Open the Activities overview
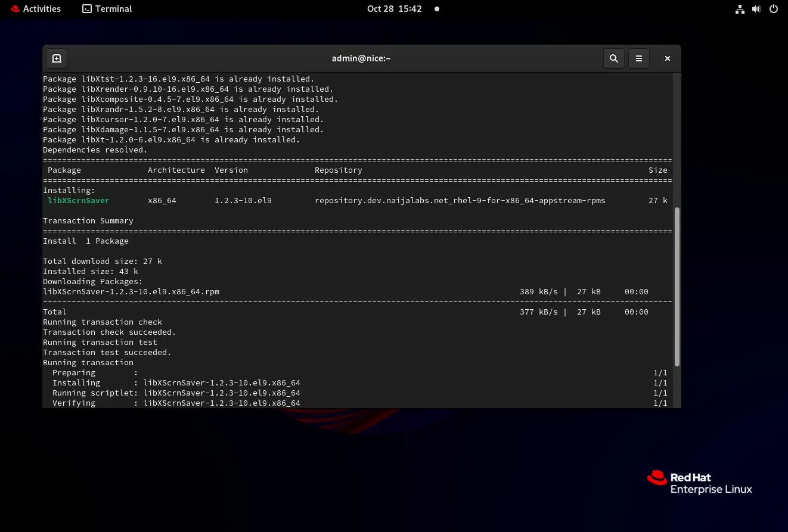Image resolution: width=788 pixels, height=532 pixels. [x=36, y=9]
